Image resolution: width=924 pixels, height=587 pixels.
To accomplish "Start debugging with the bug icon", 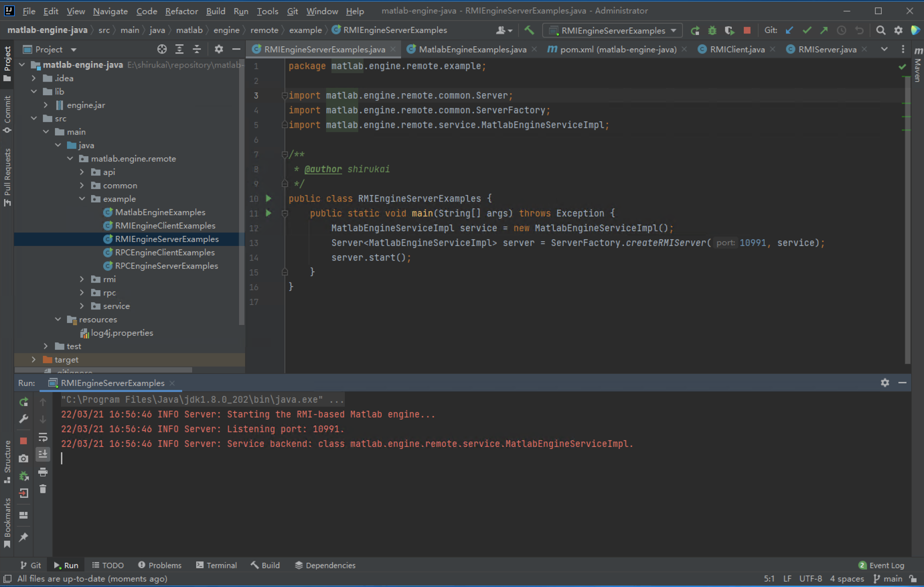I will click(x=712, y=30).
